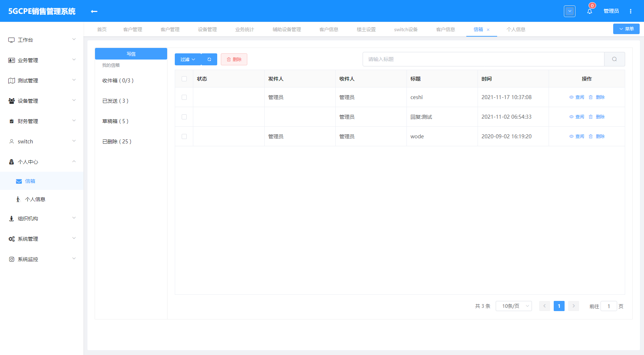This screenshot has height=355, width=644.
Task: Click the red 删除 delete button
Action: coord(234,59)
